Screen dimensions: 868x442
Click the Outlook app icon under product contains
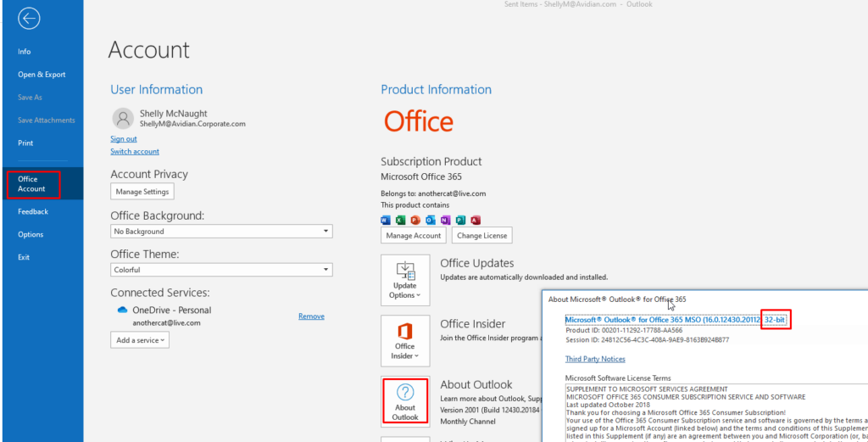click(431, 220)
